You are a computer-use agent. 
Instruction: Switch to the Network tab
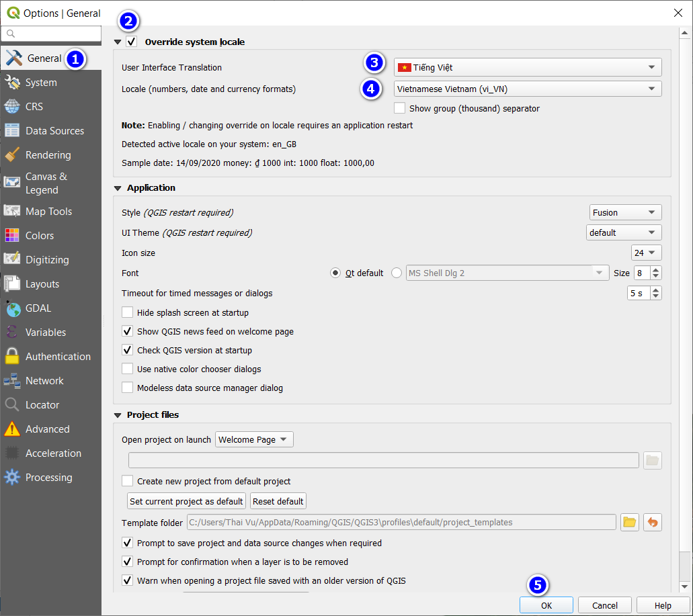click(x=51, y=380)
